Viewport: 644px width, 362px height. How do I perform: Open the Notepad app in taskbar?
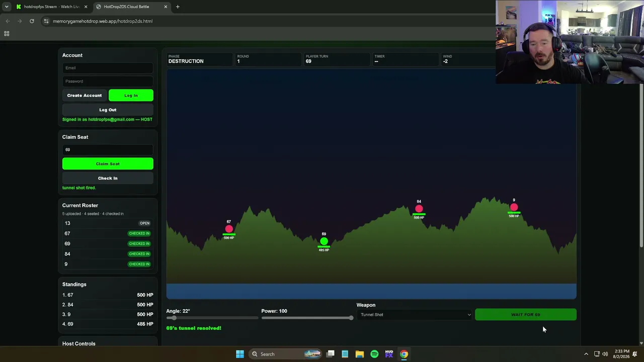pyautogui.click(x=345, y=354)
